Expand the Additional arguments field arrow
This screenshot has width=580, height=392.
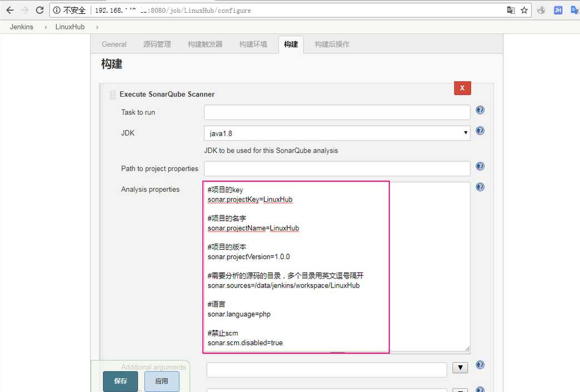point(460,368)
